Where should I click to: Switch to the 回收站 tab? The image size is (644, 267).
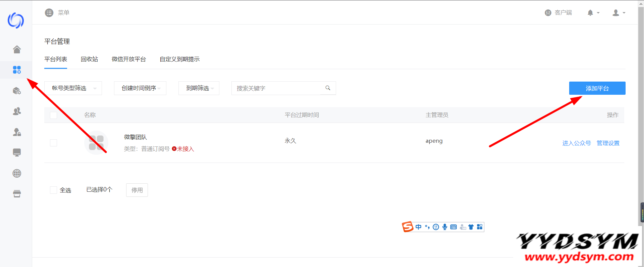tap(89, 59)
